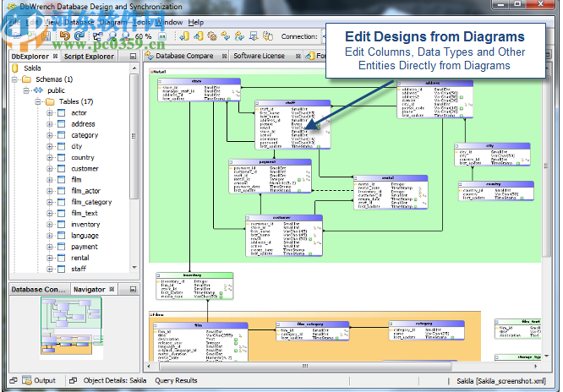Expand the customer table node
This screenshot has width=563, height=392.
(x=50, y=168)
